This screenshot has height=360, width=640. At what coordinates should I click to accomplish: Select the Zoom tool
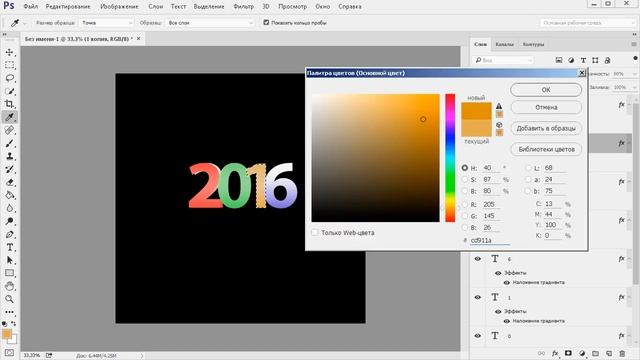[10, 299]
